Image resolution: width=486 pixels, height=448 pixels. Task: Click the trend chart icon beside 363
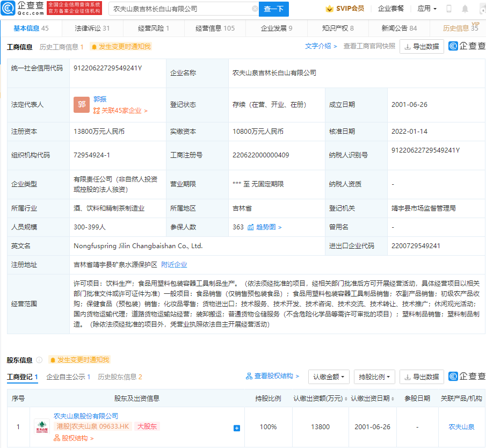point(250,227)
